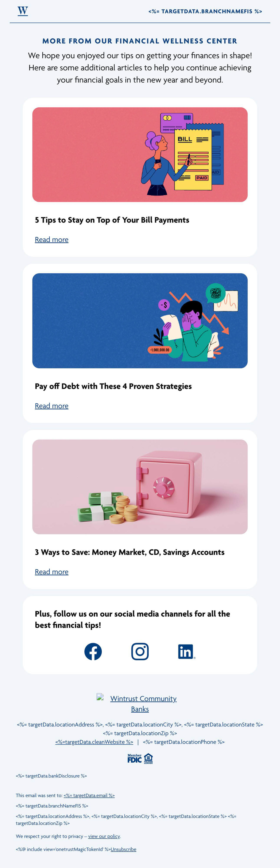This screenshot has height=868, width=280.
Task: Click Read more under Pay off Debt article
Action: (x=51, y=406)
